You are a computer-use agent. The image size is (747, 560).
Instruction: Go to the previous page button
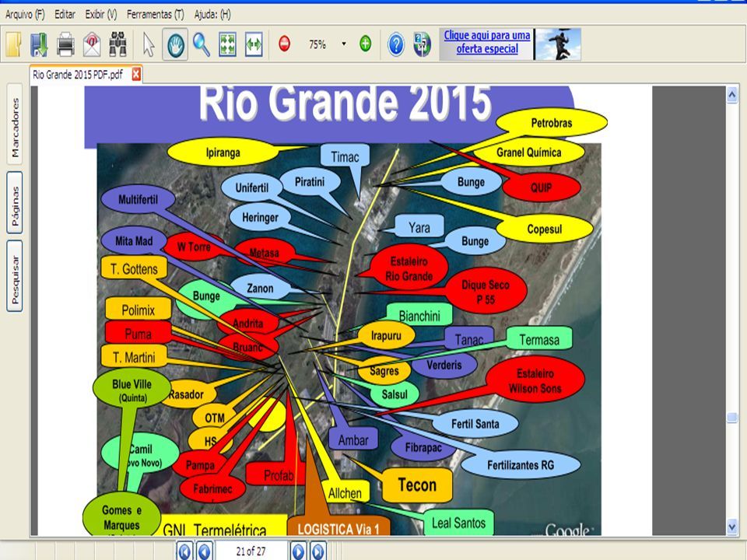(205, 551)
